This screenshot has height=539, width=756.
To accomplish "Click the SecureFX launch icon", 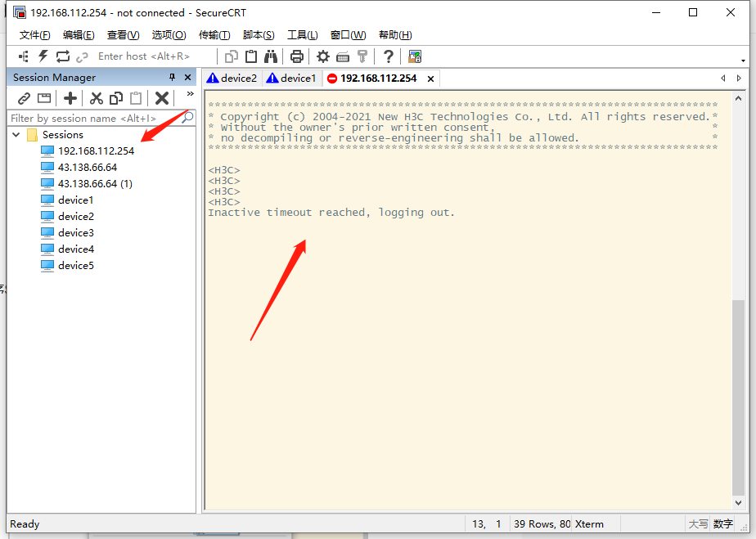I will (415, 56).
